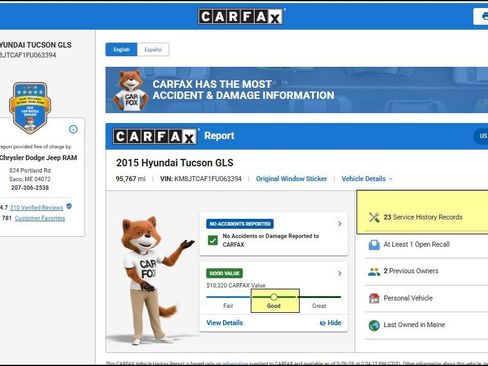Click the Great label on value scale
This screenshot has width=488, height=366.
(x=319, y=306)
